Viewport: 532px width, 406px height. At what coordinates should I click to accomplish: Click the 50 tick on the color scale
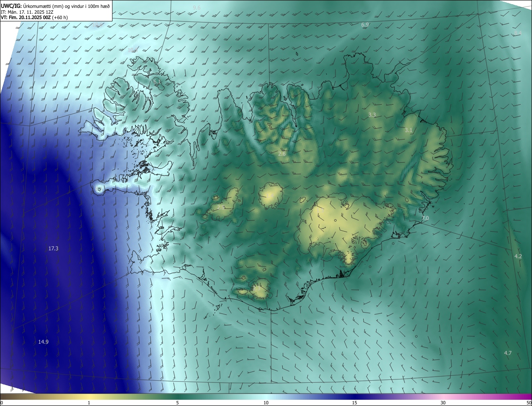[x=529, y=403]
